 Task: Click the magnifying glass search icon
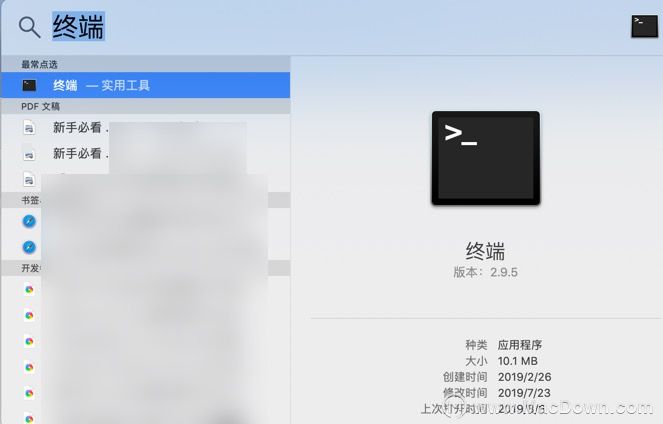(30, 27)
